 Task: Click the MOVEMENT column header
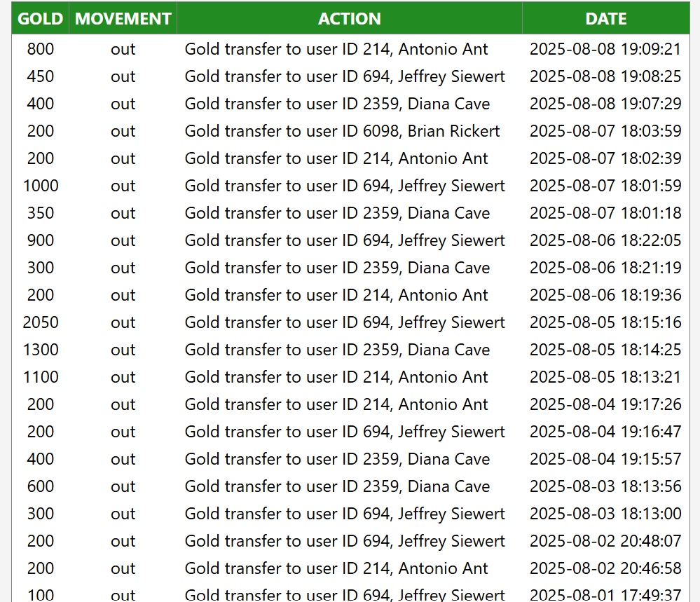[123, 19]
